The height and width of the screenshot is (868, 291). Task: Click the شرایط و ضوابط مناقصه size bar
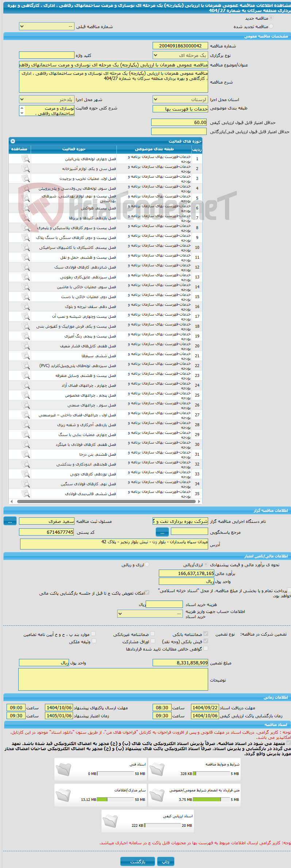(x=211, y=774)
